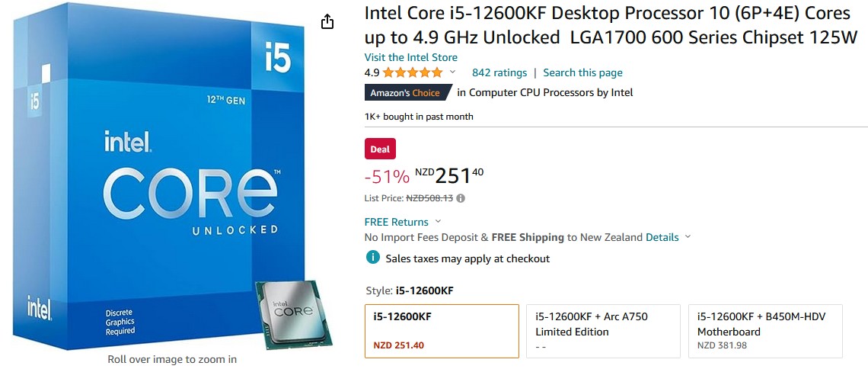Click the 4.9 rating number
The image size is (868, 369).
[x=372, y=73]
